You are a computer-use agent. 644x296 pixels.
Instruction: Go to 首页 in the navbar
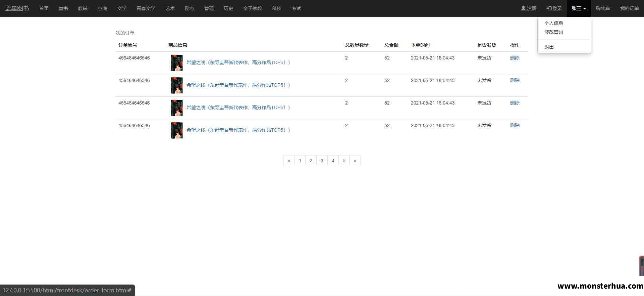[x=44, y=8]
